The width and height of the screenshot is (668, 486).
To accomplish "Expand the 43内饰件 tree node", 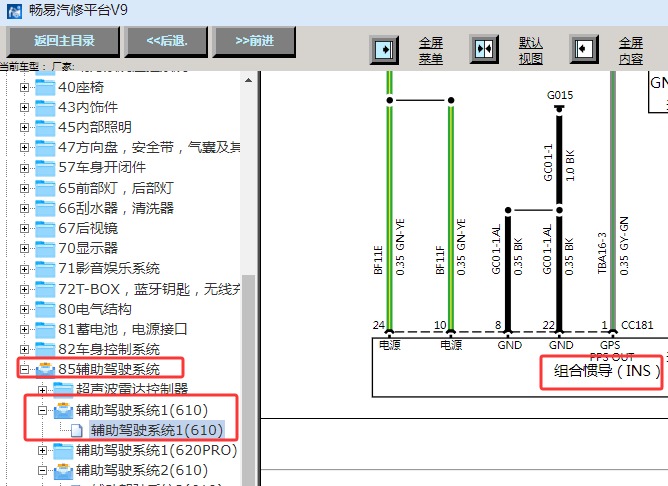I will 24,107.
